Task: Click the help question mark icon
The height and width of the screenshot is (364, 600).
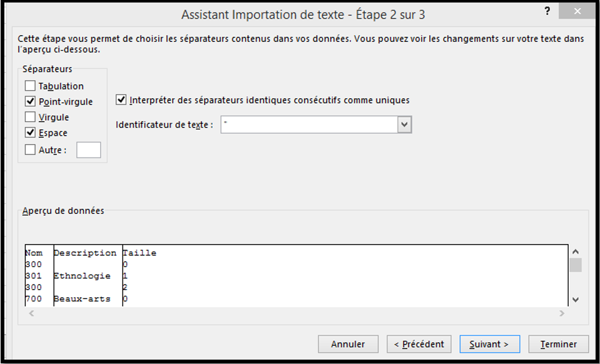Action: [547, 11]
